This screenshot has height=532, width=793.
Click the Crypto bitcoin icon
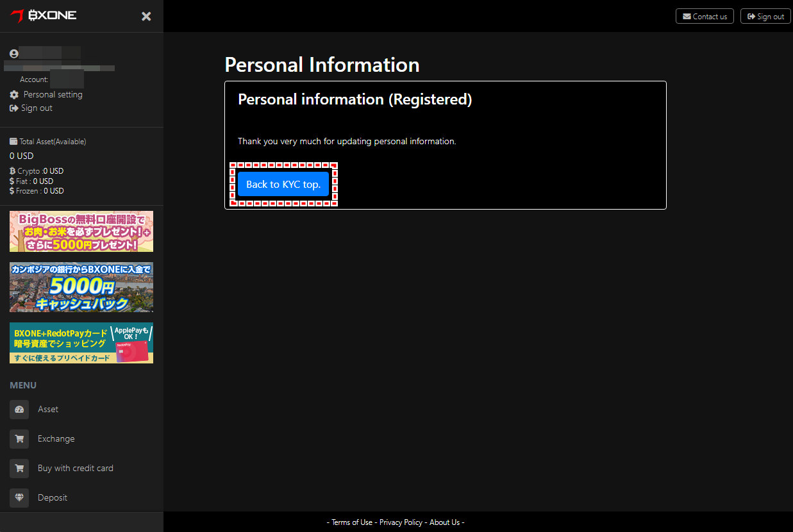13,171
